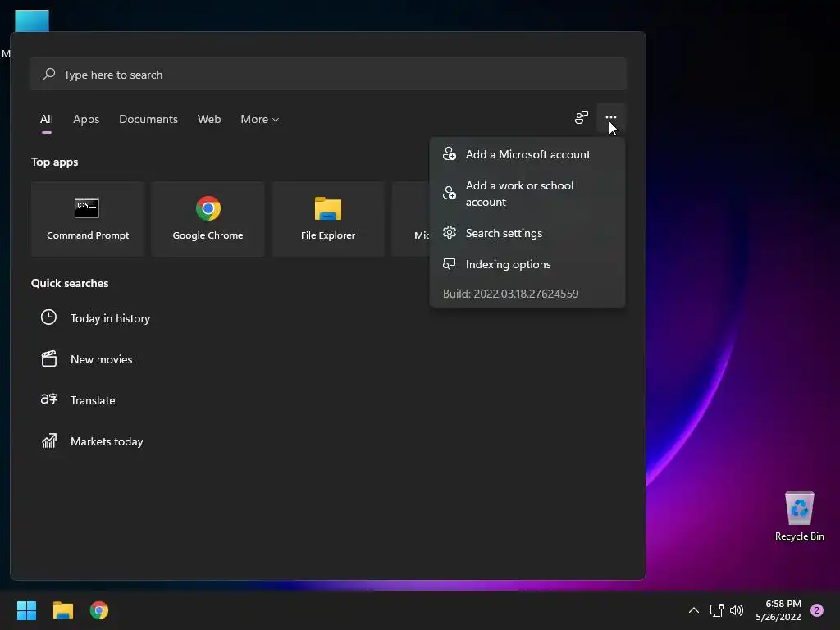Click the Add a Microsoft account person icon
This screenshot has height=630, width=840.
tap(450, 154)
